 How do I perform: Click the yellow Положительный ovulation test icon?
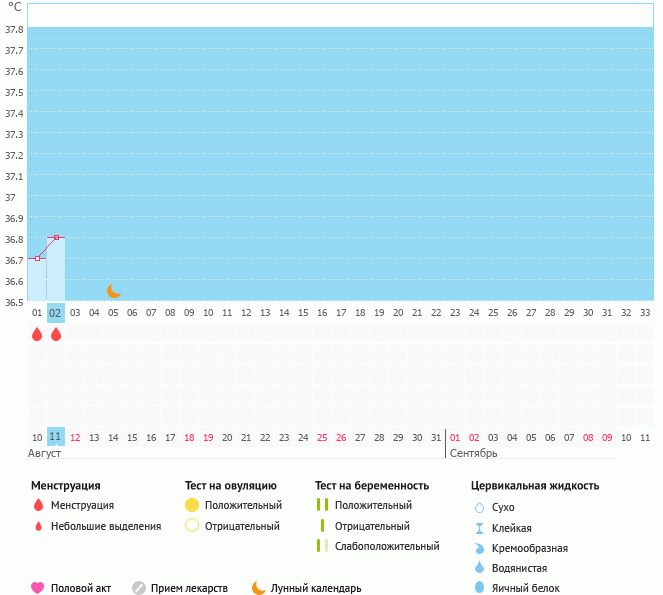point(192,506)
